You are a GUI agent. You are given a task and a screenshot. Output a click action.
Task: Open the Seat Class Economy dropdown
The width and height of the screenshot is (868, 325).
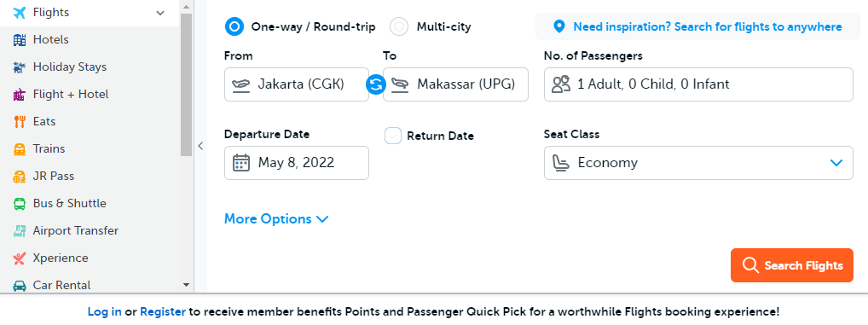(x=698, y=163)
